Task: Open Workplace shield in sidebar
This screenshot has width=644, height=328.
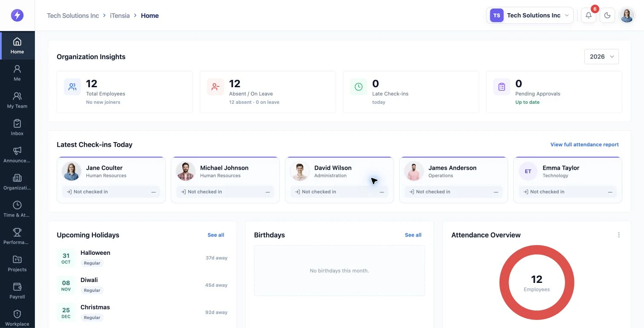Action: click(17, 318)
